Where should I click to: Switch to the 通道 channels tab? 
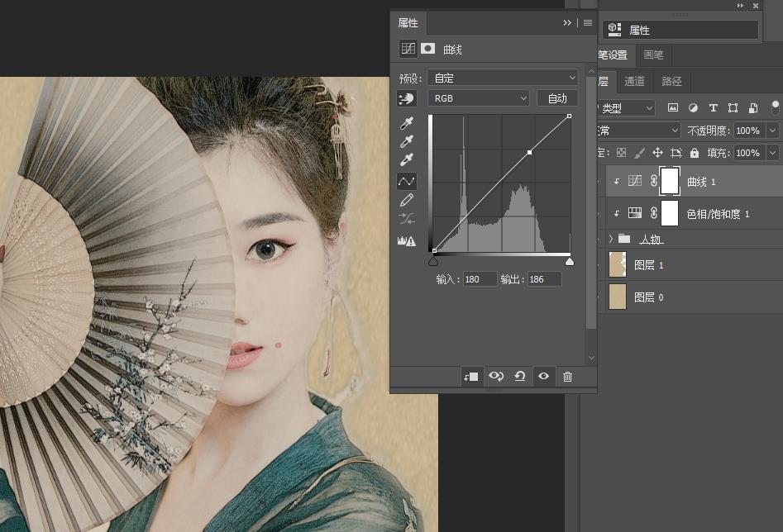point(634,81)
